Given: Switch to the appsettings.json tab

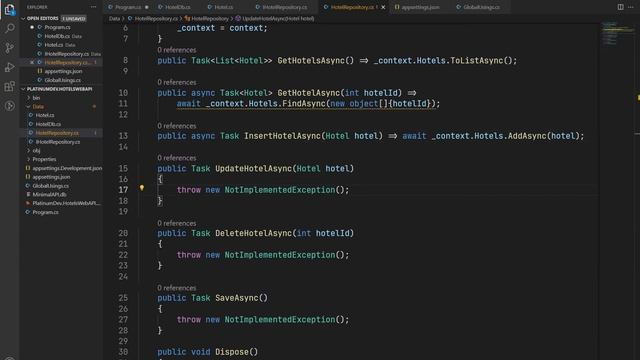Looking at the screenshot, I should [420, 7].
